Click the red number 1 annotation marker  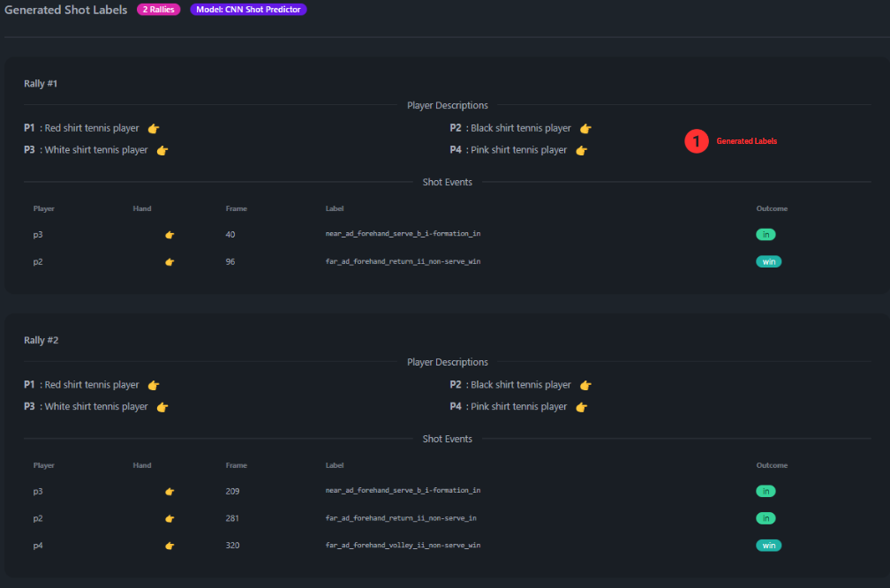697,141
